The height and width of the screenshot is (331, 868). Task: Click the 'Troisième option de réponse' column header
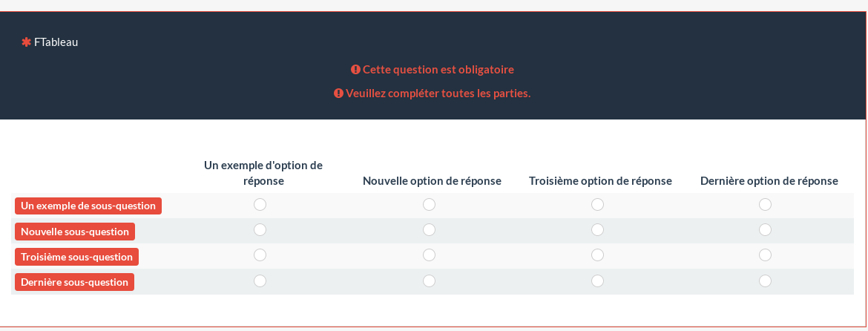point(600,181)
